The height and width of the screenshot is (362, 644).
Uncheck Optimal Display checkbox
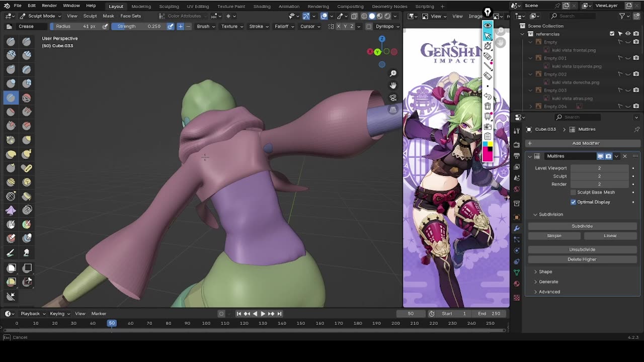coord(573,202)
